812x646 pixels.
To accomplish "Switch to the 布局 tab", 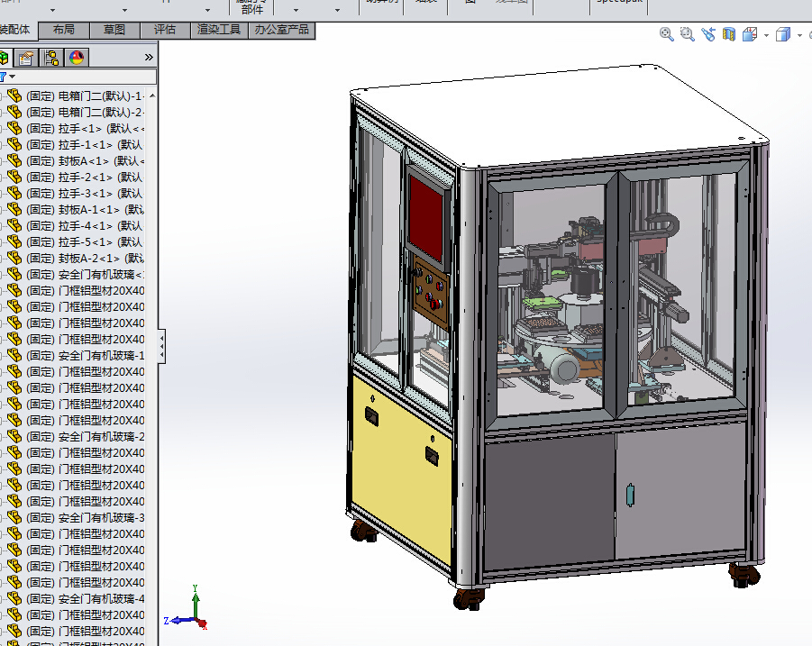I will pos(64,30).
